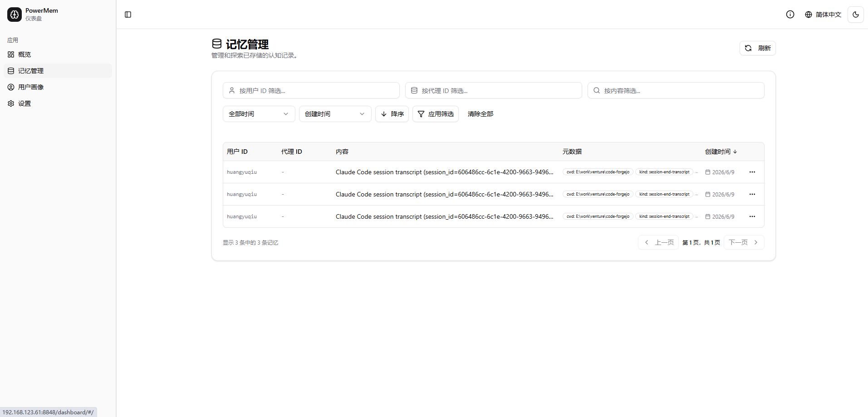
Task: Click the 用户 ID column header
Action: tap(237, 152)
